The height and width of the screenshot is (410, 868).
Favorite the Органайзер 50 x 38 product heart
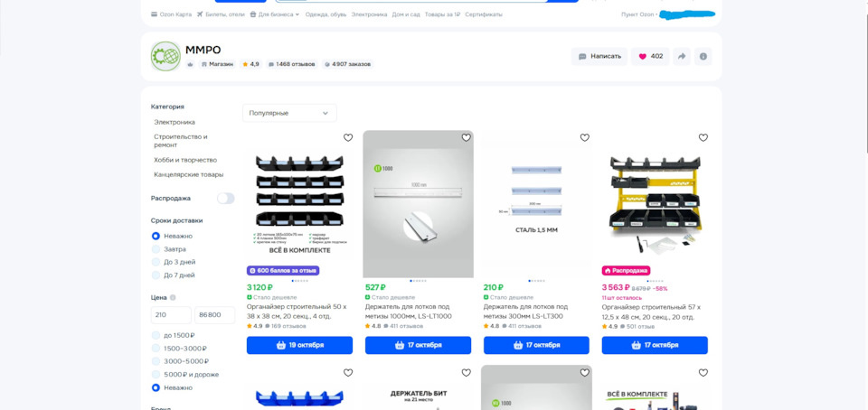point(347,137)
